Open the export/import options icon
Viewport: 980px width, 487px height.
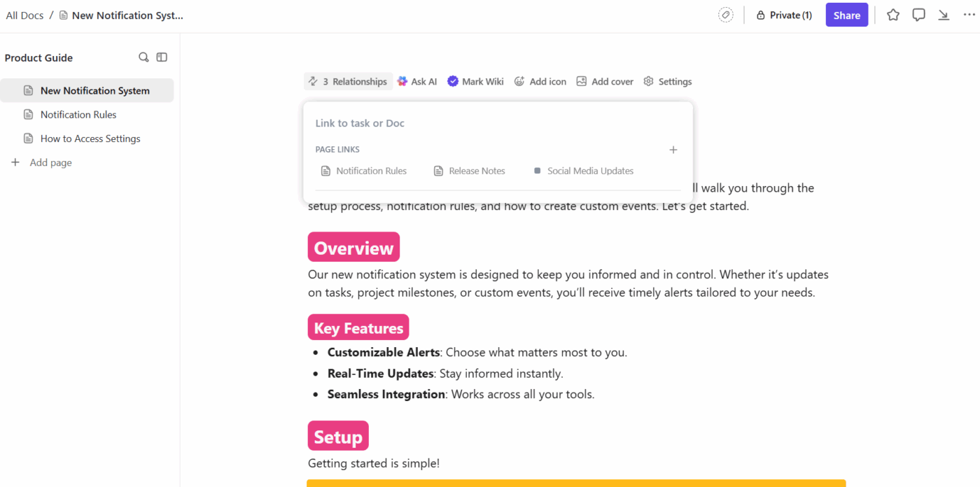[944, 14]
